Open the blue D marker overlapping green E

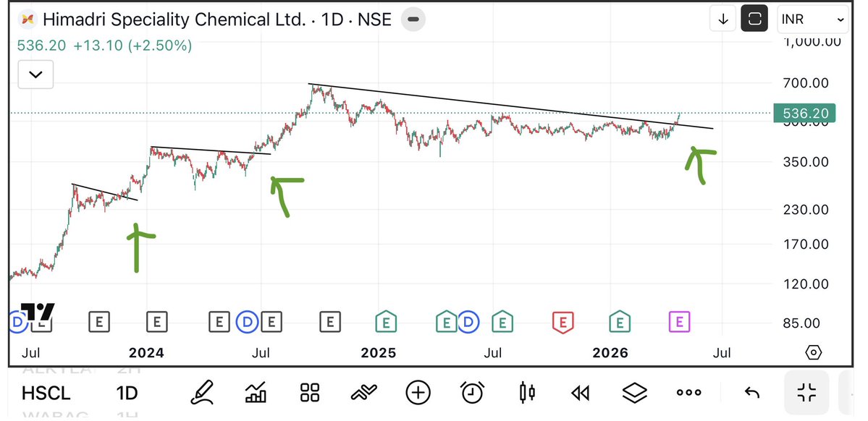pos(468,321)
